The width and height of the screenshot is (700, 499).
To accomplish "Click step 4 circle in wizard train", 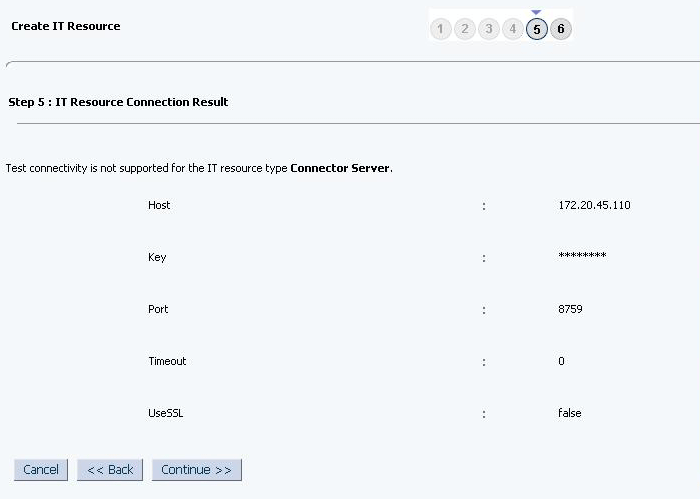I will pyautogui.click(x=513, y=30).
